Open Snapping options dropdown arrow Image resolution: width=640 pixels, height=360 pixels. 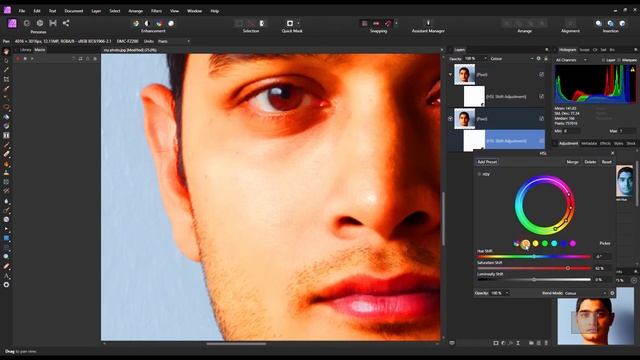(x=396, y=23)
